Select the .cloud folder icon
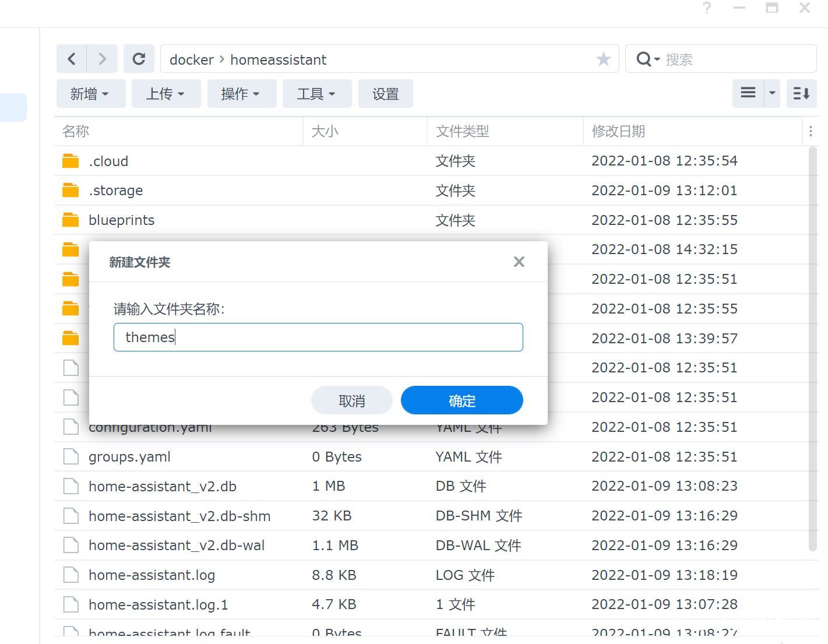Image resolution: width=828 pixels, height=644 pixels. click(71, 161)
